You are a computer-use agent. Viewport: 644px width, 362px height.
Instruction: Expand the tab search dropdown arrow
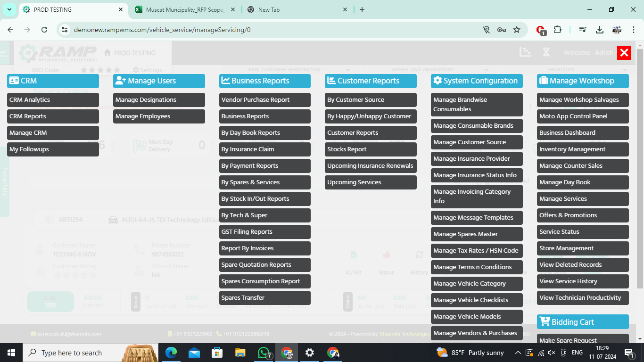pos(9,9)
